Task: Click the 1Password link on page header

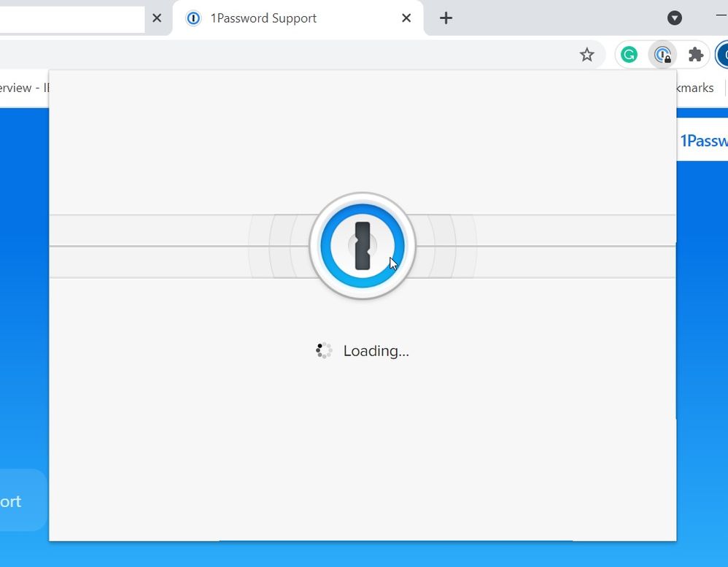Action: [703, 141]
